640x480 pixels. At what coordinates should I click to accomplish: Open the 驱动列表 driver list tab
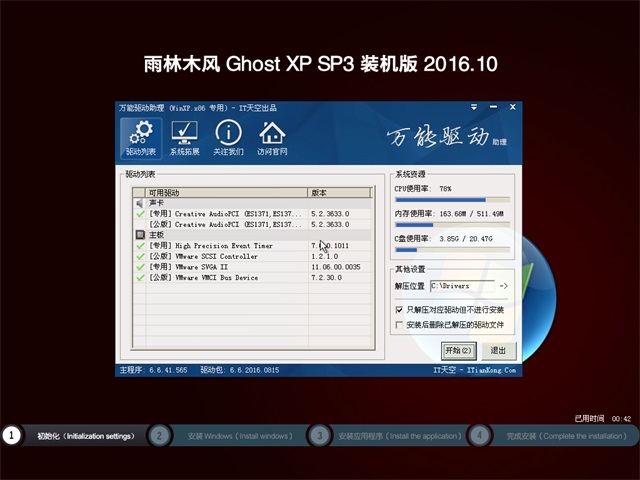pos(141,138)
